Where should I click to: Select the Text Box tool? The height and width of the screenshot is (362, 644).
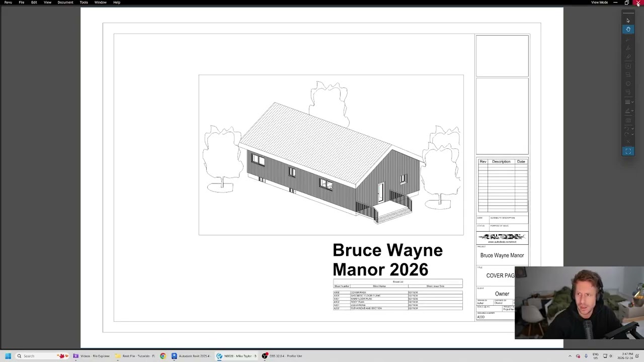click(x=628, y=66)
